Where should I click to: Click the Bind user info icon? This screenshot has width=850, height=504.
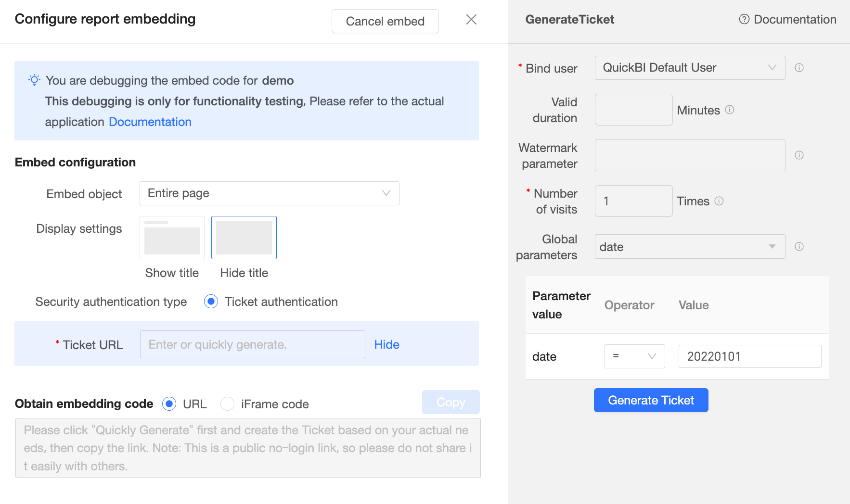[x=799, y=68]
